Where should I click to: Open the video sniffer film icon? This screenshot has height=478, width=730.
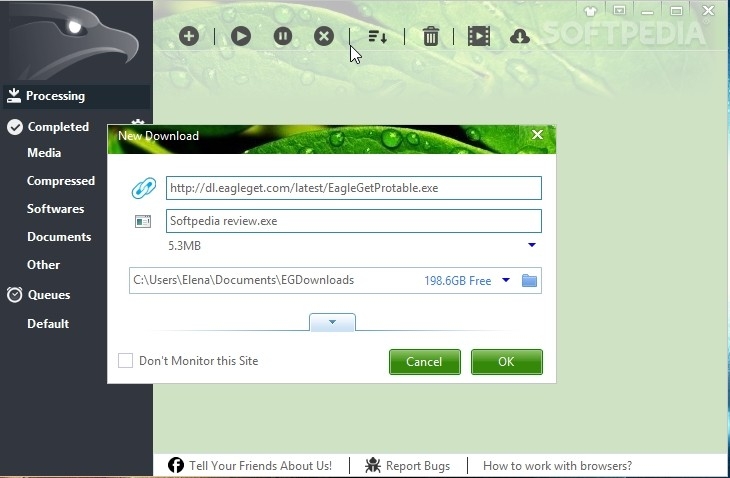pyautogui.click(x=479, y=36)
